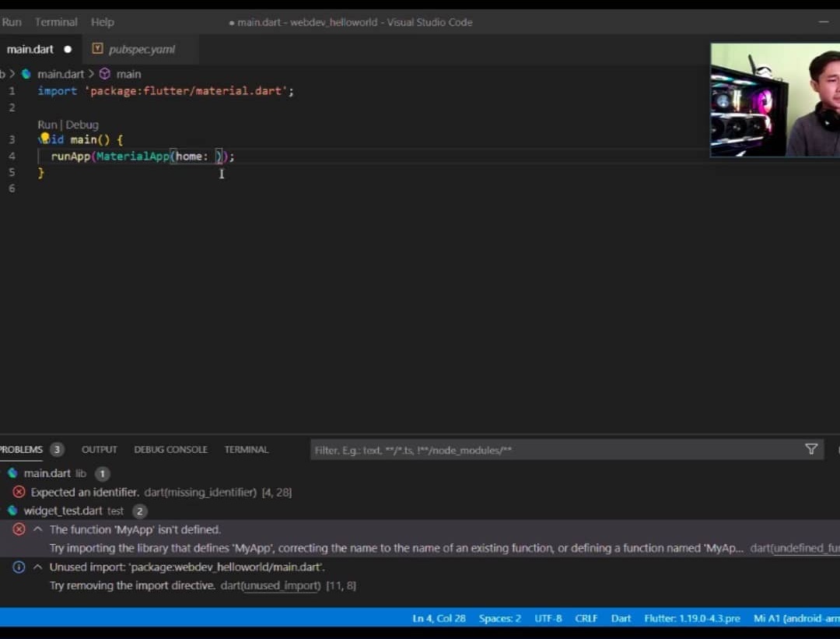The width and height of the screenshot is (840, 639).
Task: Open the Problems panel tab
Action: click(21, 449)
